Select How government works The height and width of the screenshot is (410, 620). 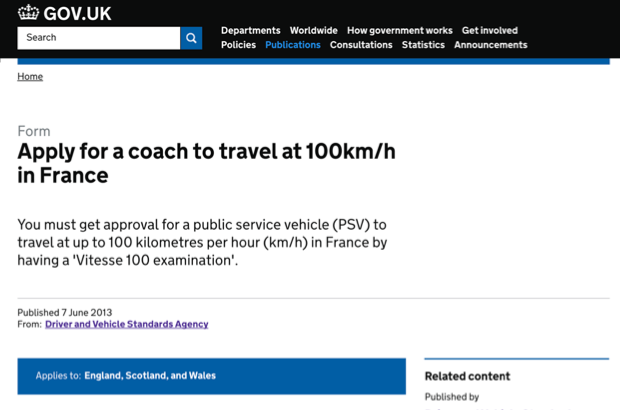pyautogui.click(x=400, y=30)
